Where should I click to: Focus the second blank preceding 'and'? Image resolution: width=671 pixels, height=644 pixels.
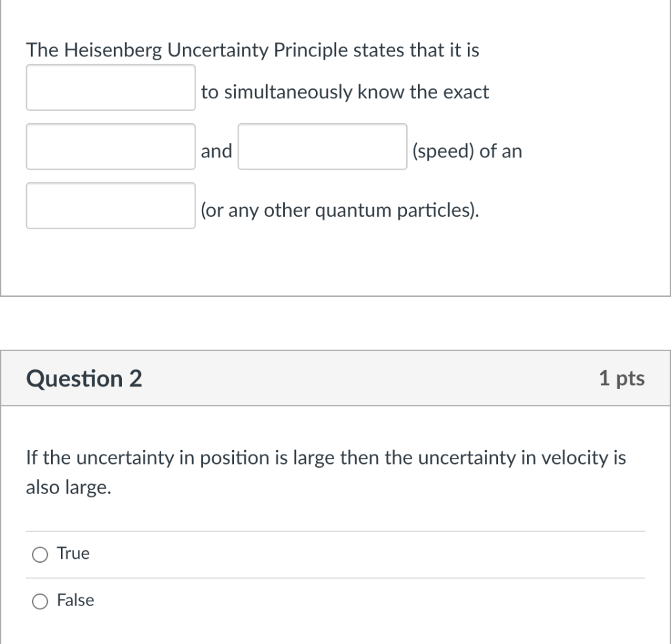pos(110,147)
